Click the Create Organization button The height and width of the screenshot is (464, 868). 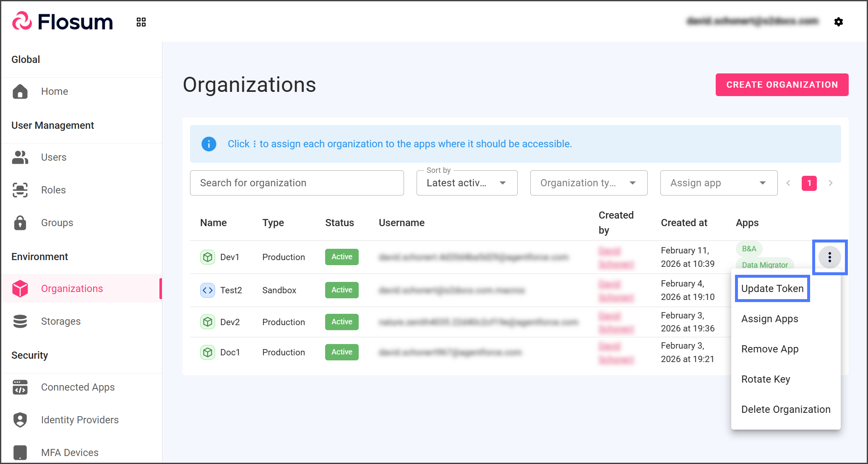click(782, 85)
